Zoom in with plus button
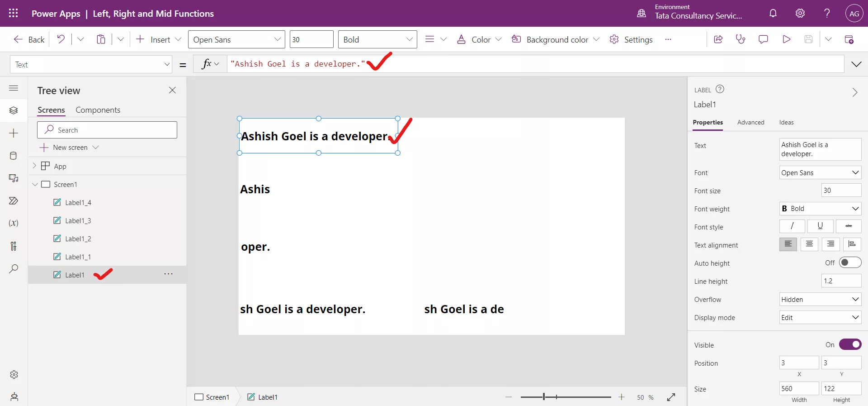The height and width of the screenshot is (406, 868). (622, 397)
